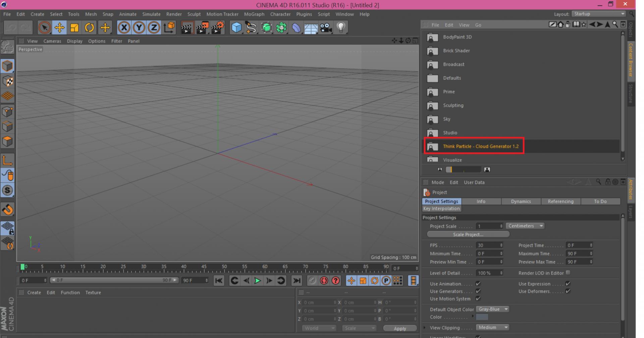Open Edit Render Settings icon

218,28
